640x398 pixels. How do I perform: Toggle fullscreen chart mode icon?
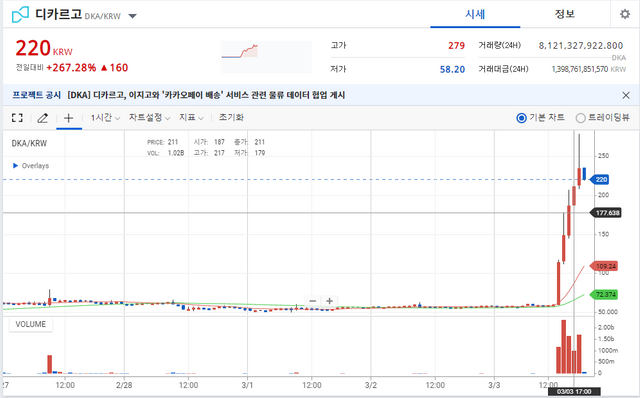point(17,118)
